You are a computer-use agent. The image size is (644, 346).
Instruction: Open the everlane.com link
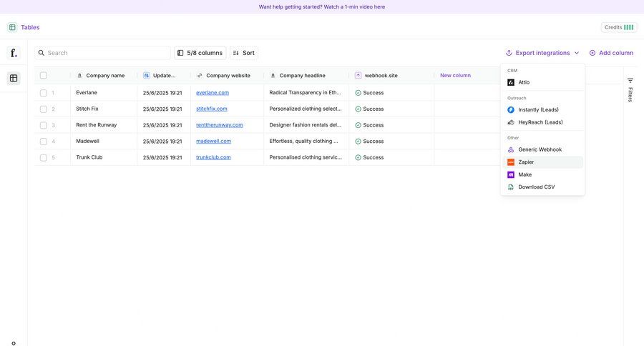click(213, 93)
